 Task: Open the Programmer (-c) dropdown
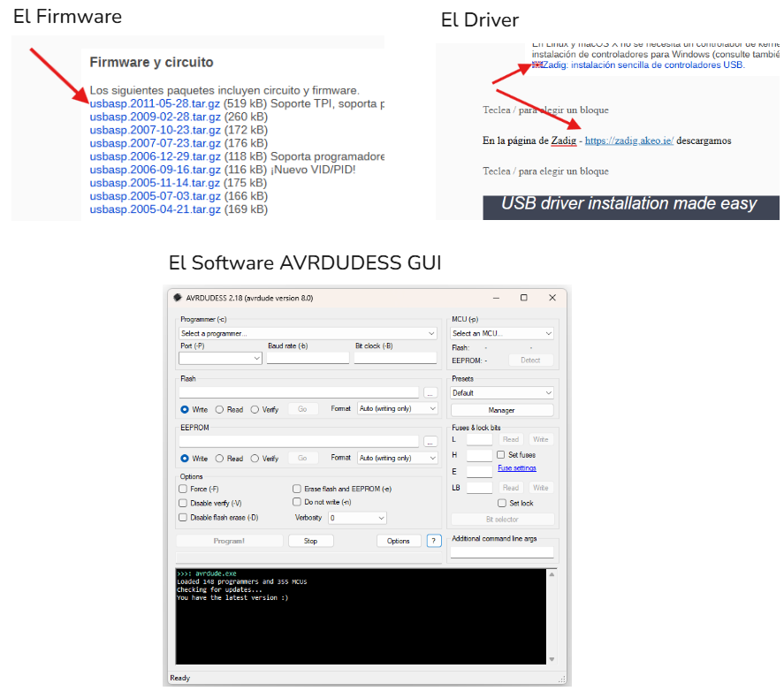coord(308,333)
